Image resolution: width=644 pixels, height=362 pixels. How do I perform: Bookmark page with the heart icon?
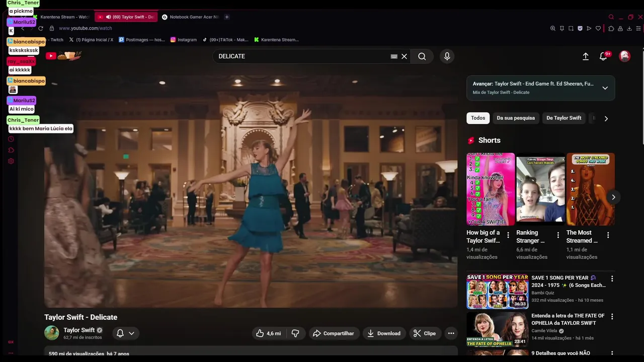598,29
